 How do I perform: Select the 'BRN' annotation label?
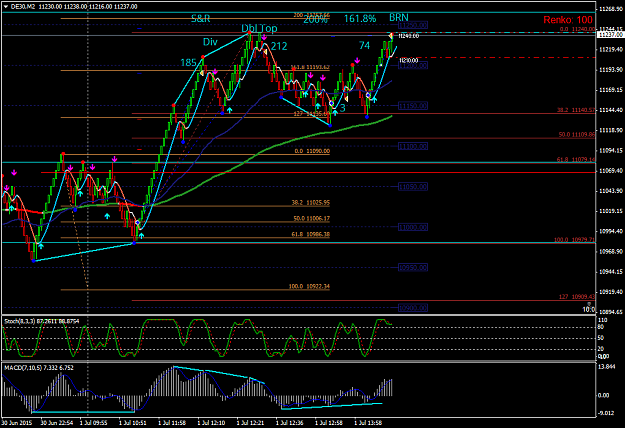pyautogui.click(x=399, y=18)
